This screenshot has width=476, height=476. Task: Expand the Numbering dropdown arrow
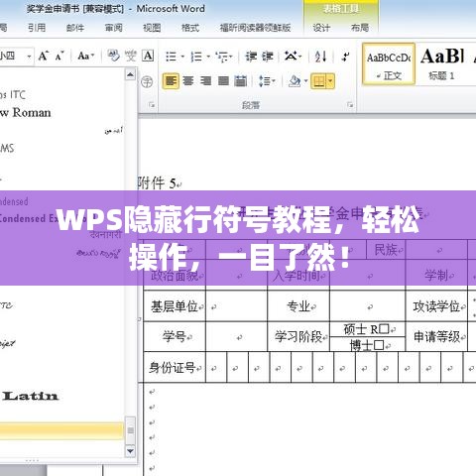pos(208,57)
